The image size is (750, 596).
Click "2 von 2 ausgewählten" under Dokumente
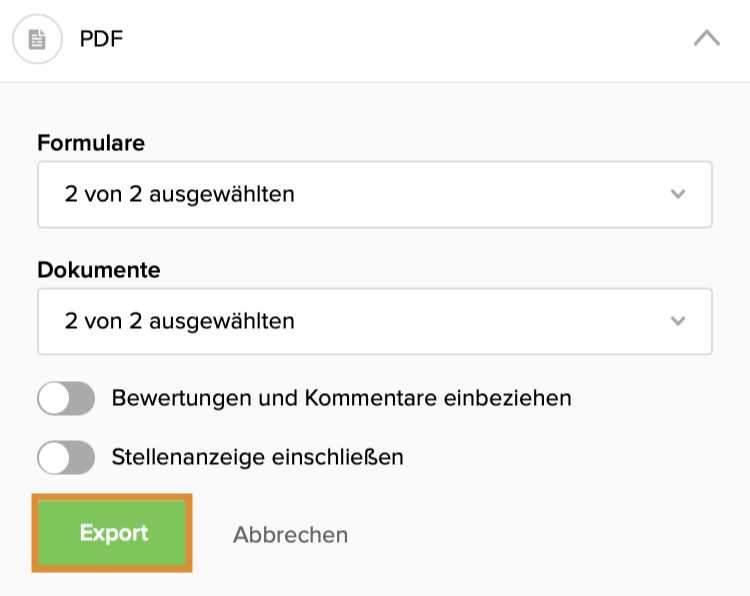pos(180,321)
